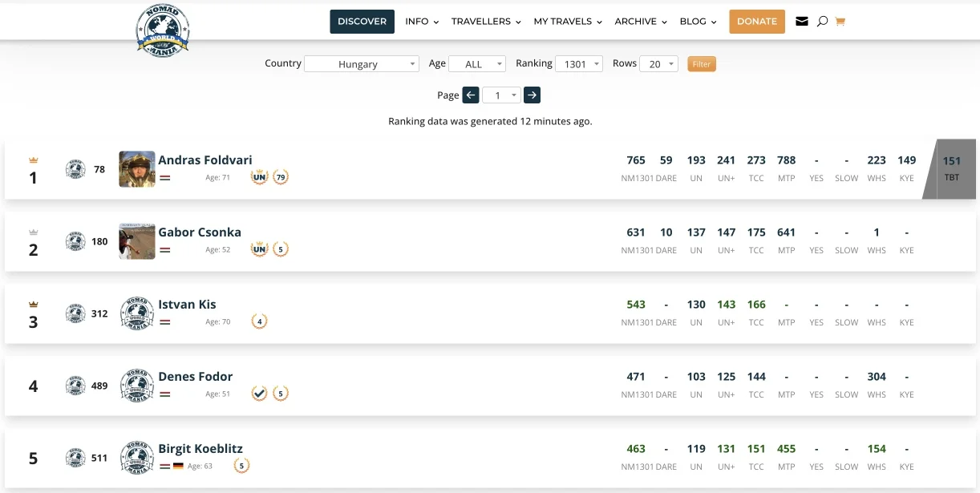
Task: Click Istvan Kis's laurel badge numbered 4
Action: pyautogui.click(x=259, y=321)
